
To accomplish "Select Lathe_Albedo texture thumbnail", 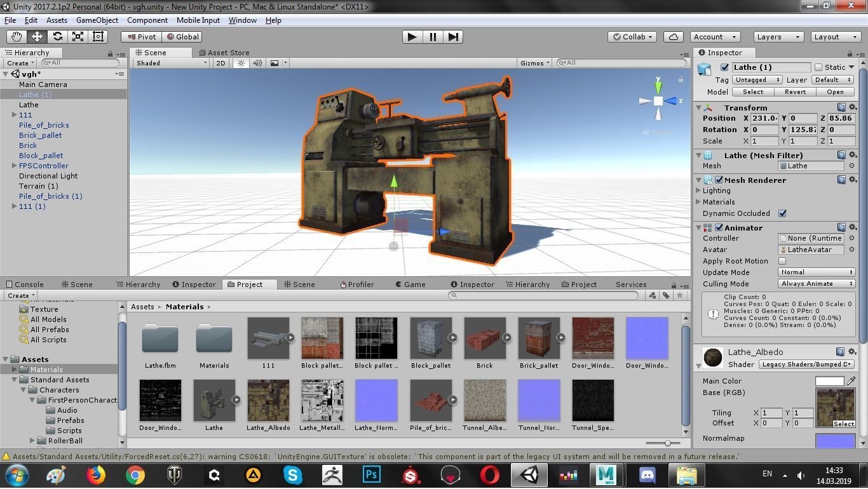I will coord(268,401).
